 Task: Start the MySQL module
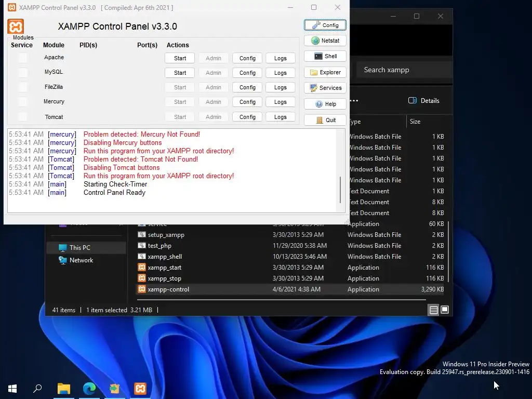(180, 73)
